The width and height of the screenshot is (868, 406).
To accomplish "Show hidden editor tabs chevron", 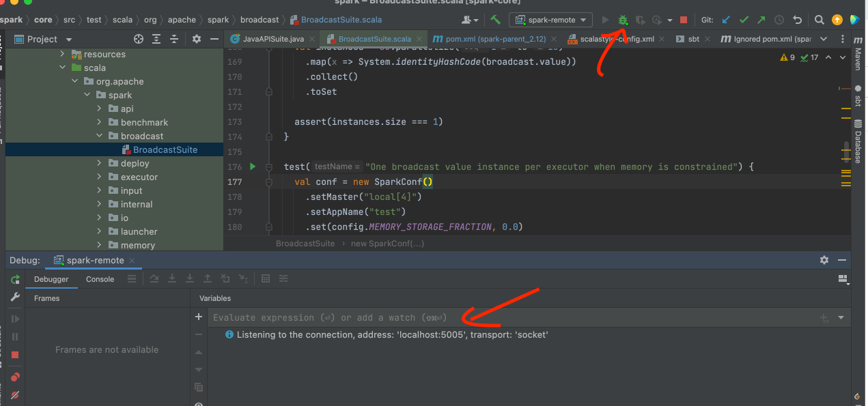I will [823, 39].
